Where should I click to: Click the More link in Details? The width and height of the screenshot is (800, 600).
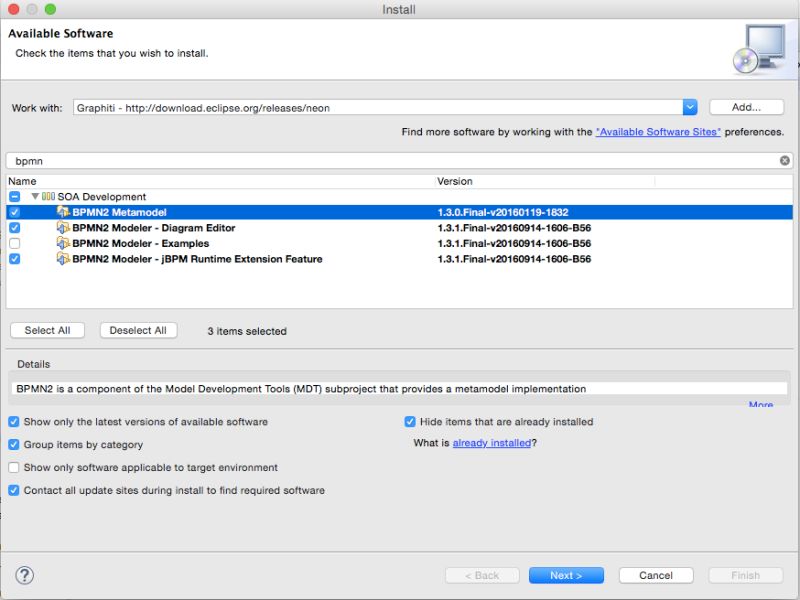tap(761, 405)
